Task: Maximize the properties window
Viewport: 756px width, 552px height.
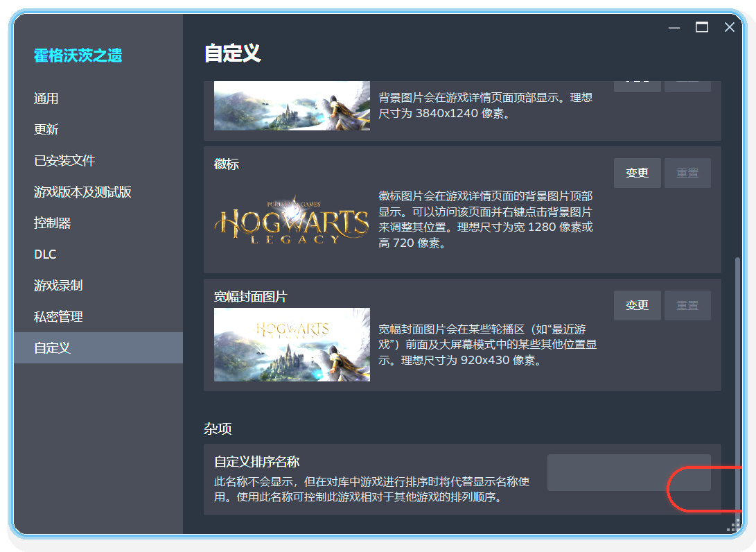Action: [701, 28]
